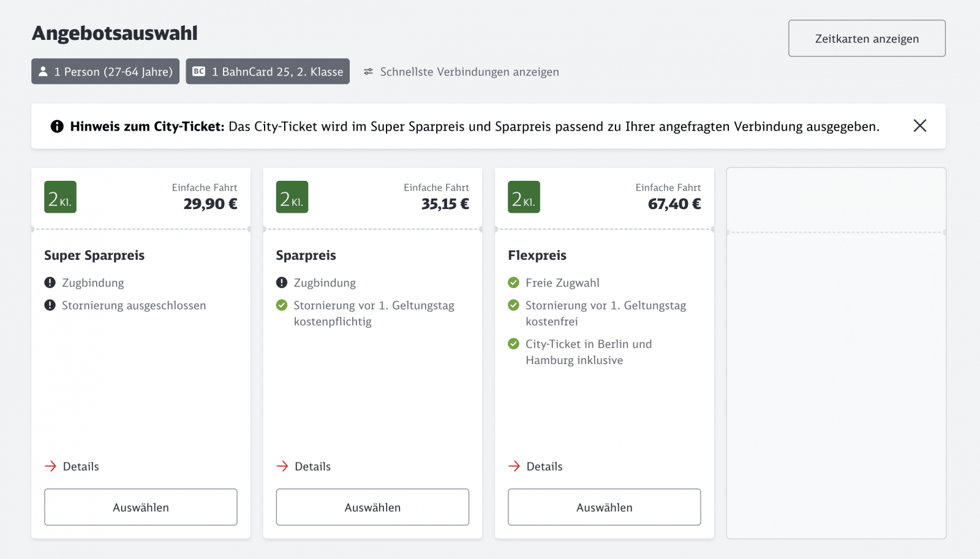Image resolution: width=980 pixels, height=559 pixels.
Task: Click the 2 Kl. badge on Sparpreis card
Action: 292,197
